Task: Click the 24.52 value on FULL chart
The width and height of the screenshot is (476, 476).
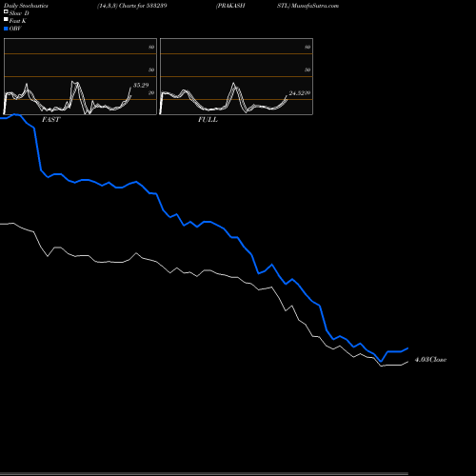Action: click(x=296, y=93)
